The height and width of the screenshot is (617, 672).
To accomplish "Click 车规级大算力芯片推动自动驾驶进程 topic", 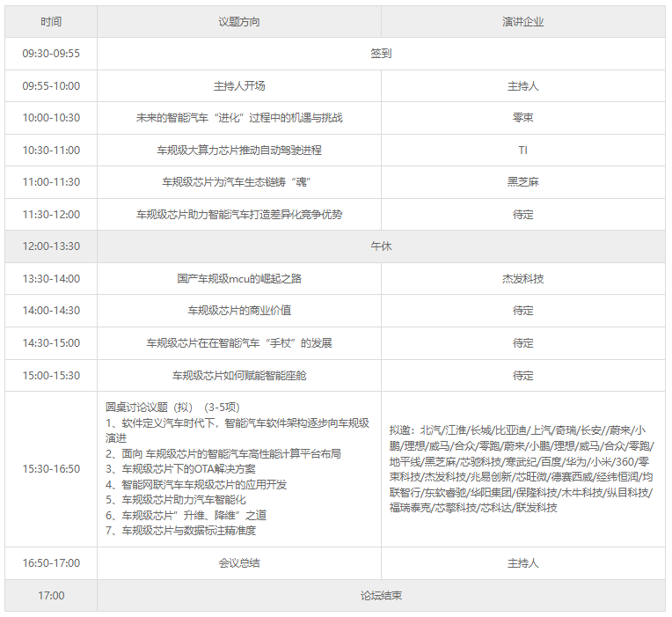I will (x=239, y=151).
